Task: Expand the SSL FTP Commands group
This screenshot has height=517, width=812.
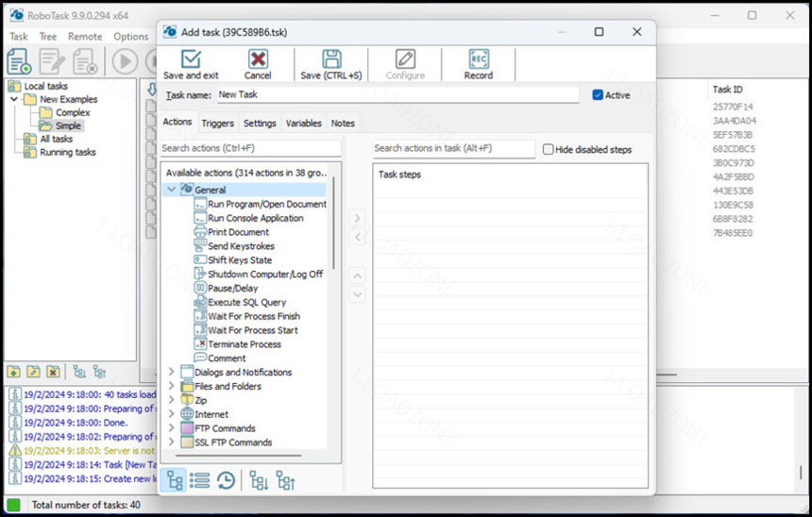Action: (172, 442)
